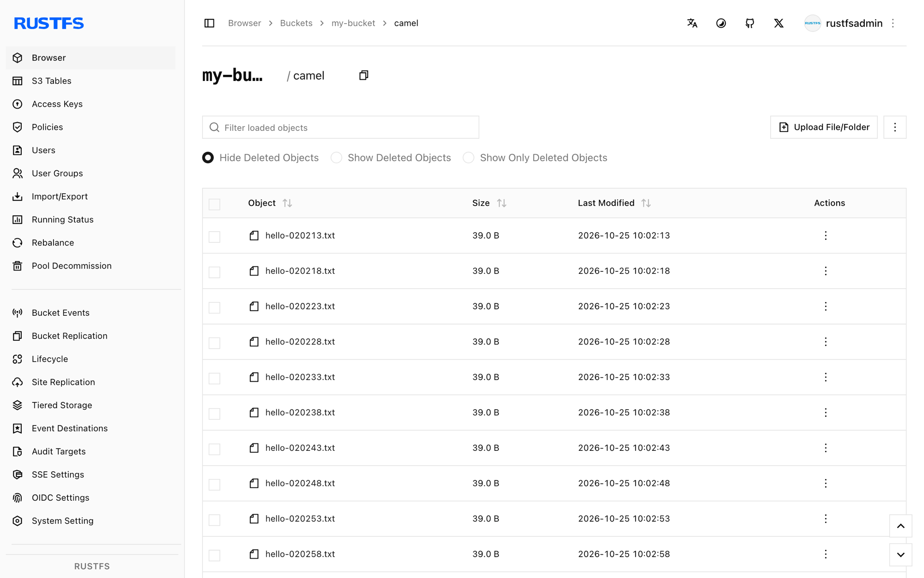This screenshot has height=578, width=924.
Task: Open the X (Twitter) link icon
Action: click(x=778, y=23)
